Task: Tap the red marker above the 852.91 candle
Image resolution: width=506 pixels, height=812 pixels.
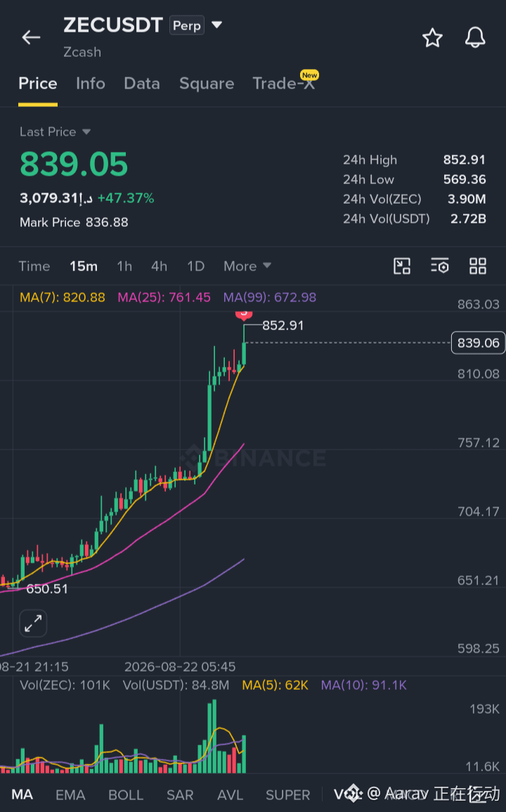Action: pyautogui.click(x=243, y=314)
